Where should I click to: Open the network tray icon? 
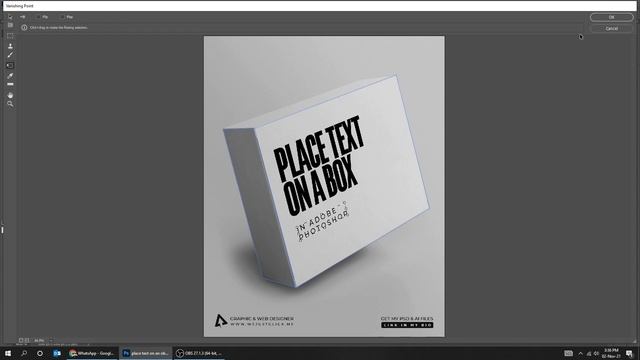[x=589, y=353]
